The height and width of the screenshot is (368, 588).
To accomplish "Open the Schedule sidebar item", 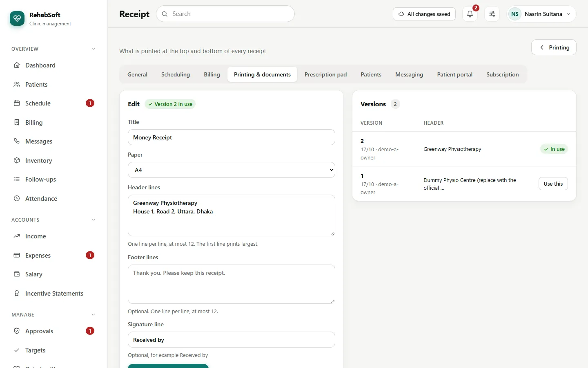I will click(x=53, y=103).
